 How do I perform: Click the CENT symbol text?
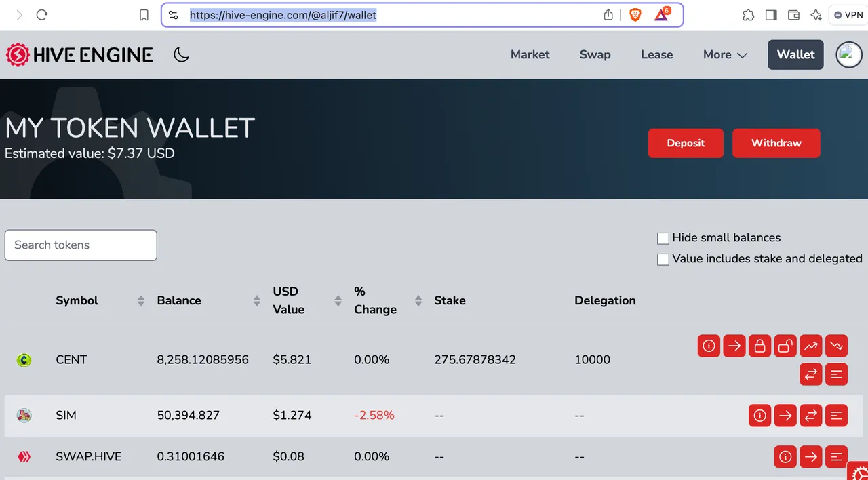point(71,360)
